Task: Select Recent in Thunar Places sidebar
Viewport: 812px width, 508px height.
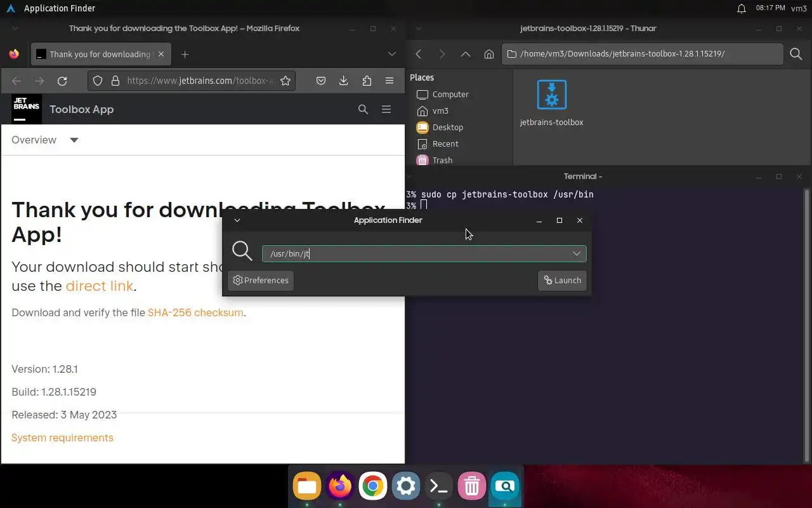Action: (x=438, y=144)
